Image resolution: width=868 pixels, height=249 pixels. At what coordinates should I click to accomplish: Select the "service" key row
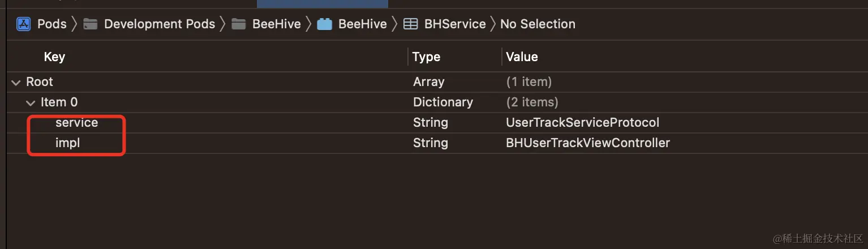(x=76, y=123)
